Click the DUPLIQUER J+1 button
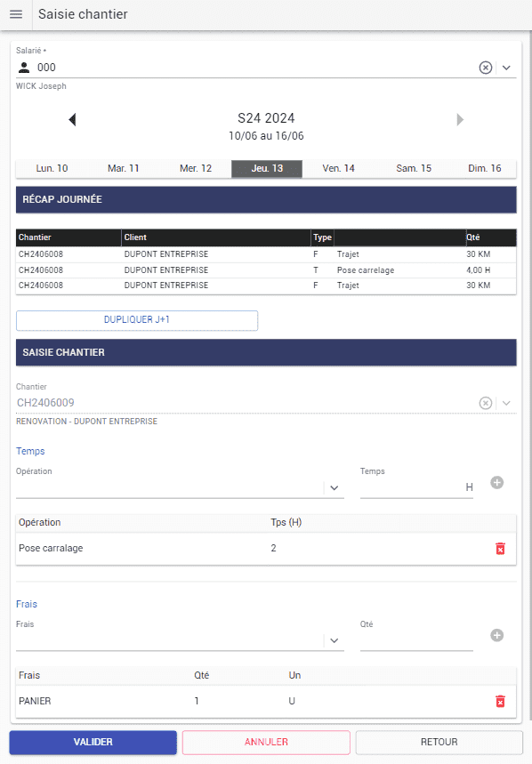Image resolution: width=532 pixels, height=764 pixels. 136,320
